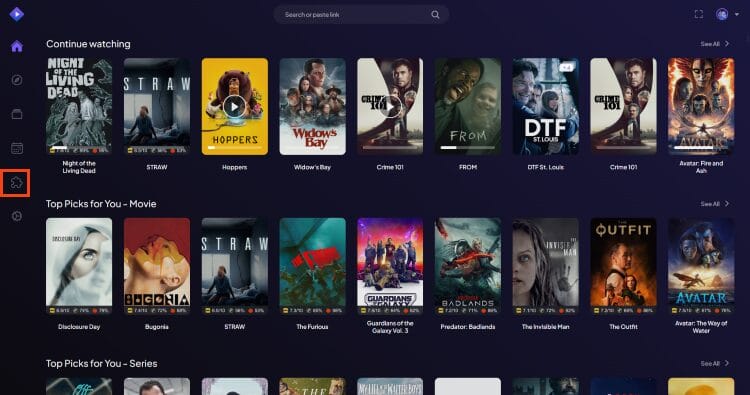
Task: See All for Top Picks for You - Movie
Action: coord(715,204)
